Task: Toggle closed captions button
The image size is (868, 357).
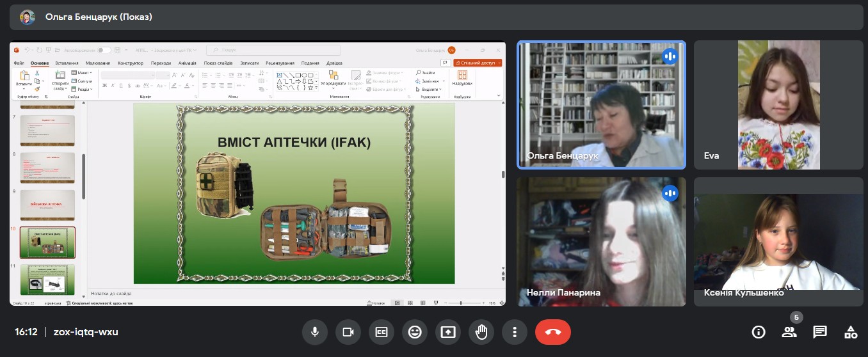Action: click(x=382, y=332)
